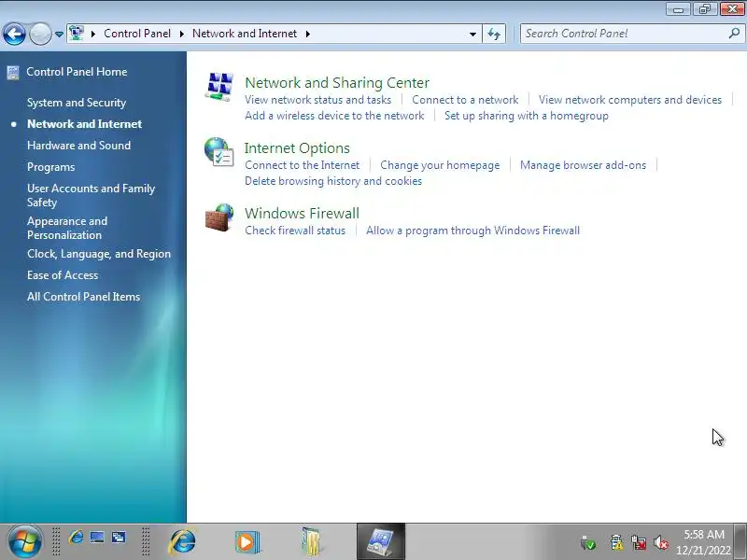Click the Windows Firewall brick wall icon

click(219, 217)
